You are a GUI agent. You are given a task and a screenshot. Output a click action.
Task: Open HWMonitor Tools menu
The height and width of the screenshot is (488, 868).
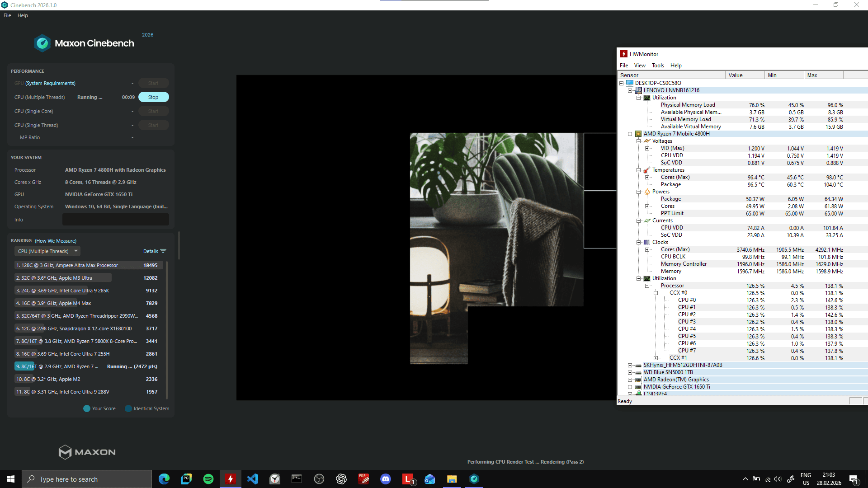point(658,66)
